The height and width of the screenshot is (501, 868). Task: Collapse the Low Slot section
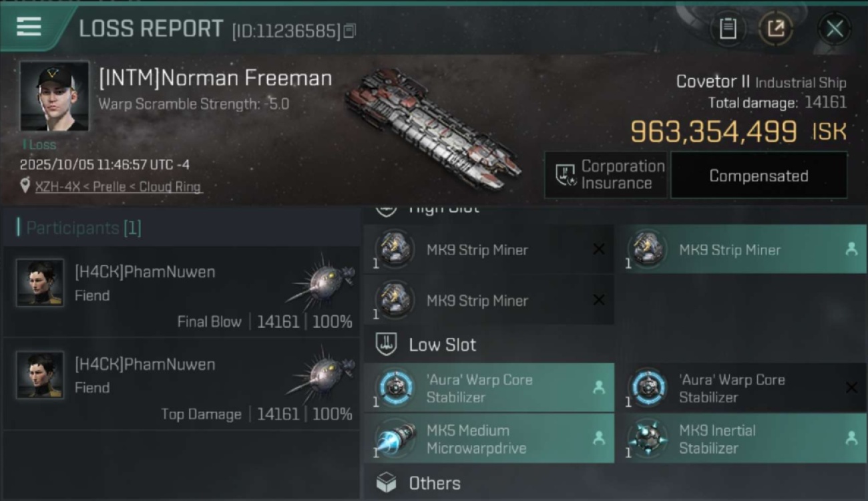pyautogui.click(x=442, y=345)
